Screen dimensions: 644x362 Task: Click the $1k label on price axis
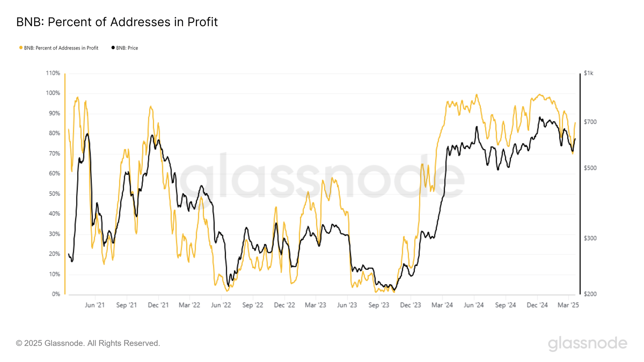(588, 73)
